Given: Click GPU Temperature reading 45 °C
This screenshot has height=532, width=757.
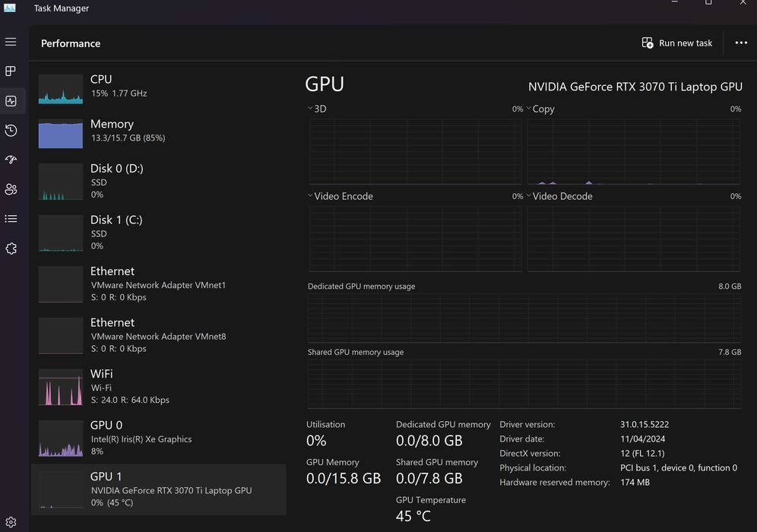Looking at the screenshot, I should click(x=413, y=516).
